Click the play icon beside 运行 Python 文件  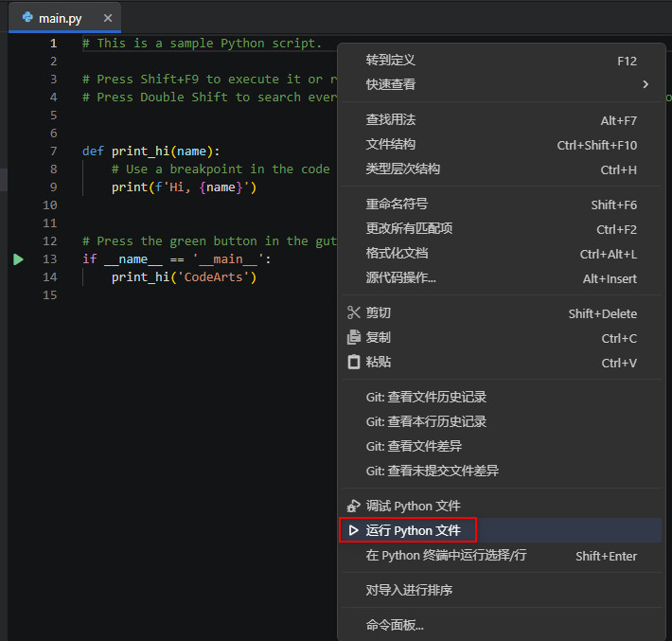354,531
